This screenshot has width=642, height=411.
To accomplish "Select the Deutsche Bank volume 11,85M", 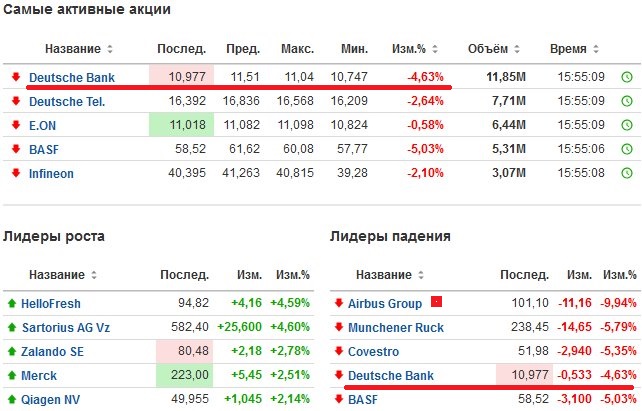I will 506,77.
